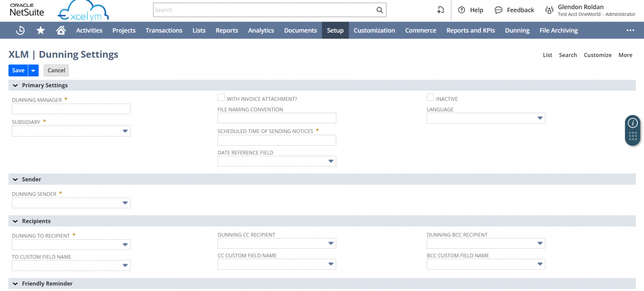Viewport: 644px width, 291px height.
Task: Open the Transactions menu
Action: point(164,30)
